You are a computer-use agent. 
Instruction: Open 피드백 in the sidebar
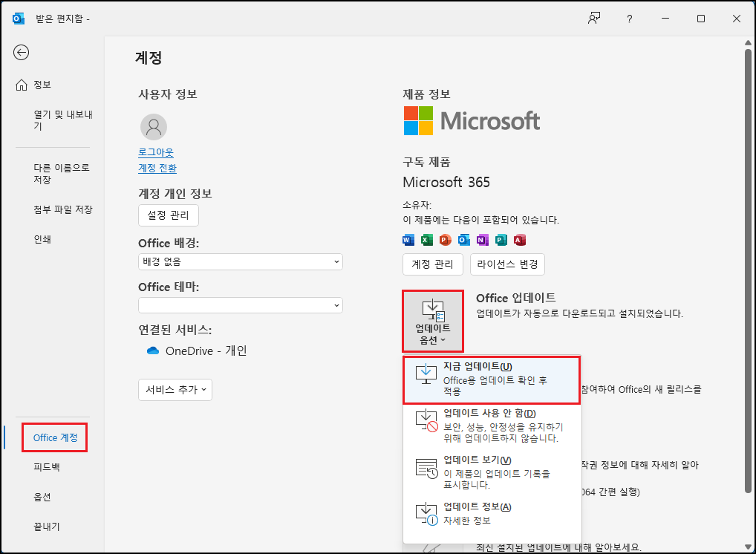(46, 466)
